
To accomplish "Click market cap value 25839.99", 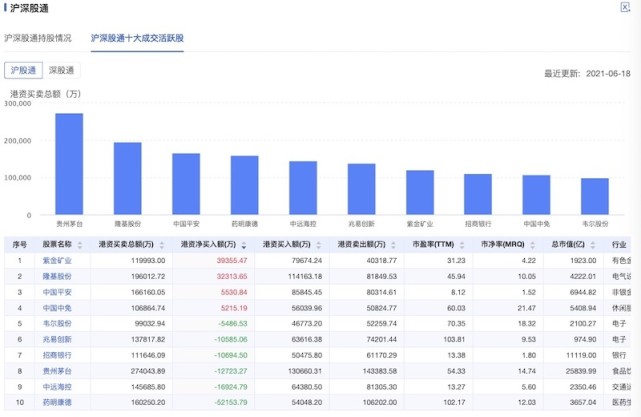I will pos(577,371).
